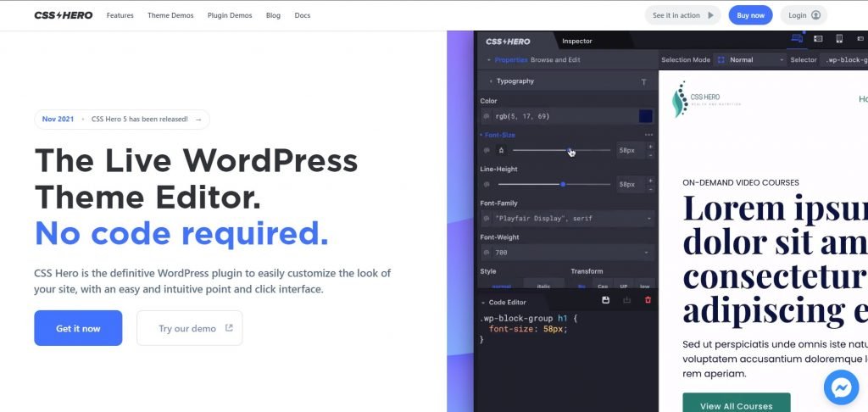Open the Selection Mode Normal dropdown

click(x=751, y=60)
